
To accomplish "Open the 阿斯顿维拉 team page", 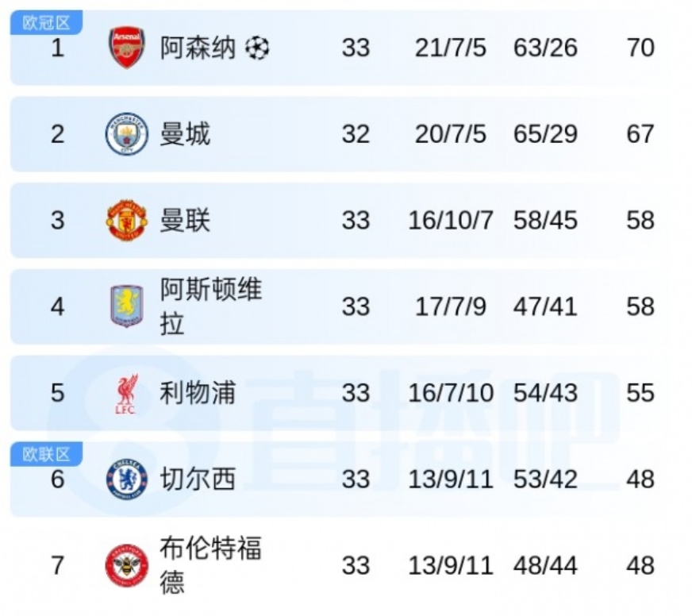I will tap(210, 306).
